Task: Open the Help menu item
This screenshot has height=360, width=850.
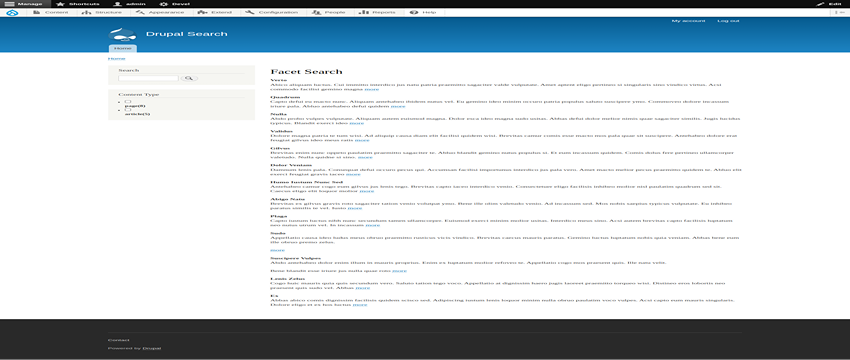Action: click(423, 12)
